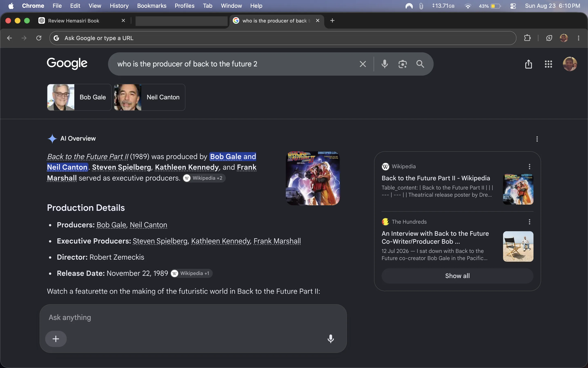Open the Bookmarks menu

point(152,6)
